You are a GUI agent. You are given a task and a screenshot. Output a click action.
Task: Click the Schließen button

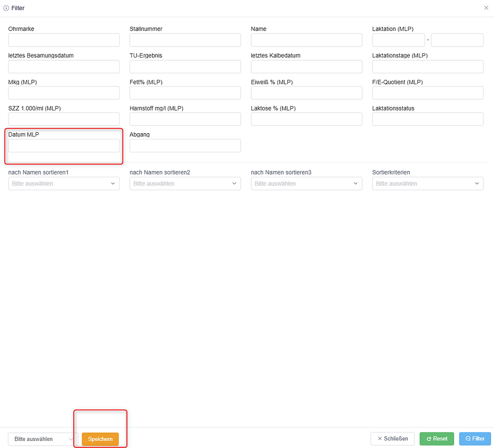point(393,438)
